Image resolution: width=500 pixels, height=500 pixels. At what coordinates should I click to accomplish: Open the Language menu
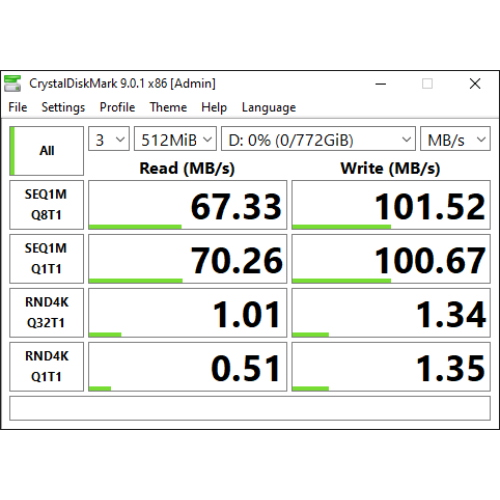(269, 108)
